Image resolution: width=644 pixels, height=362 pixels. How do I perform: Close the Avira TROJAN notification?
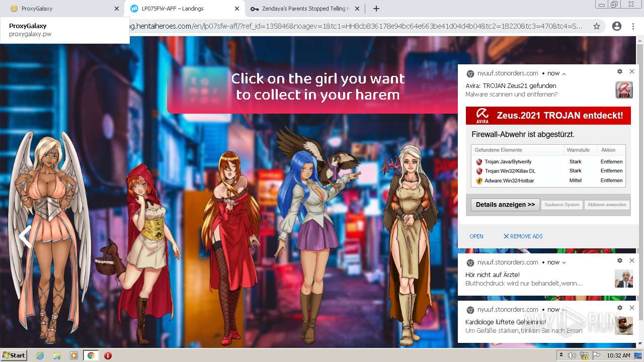pos(632,72)
